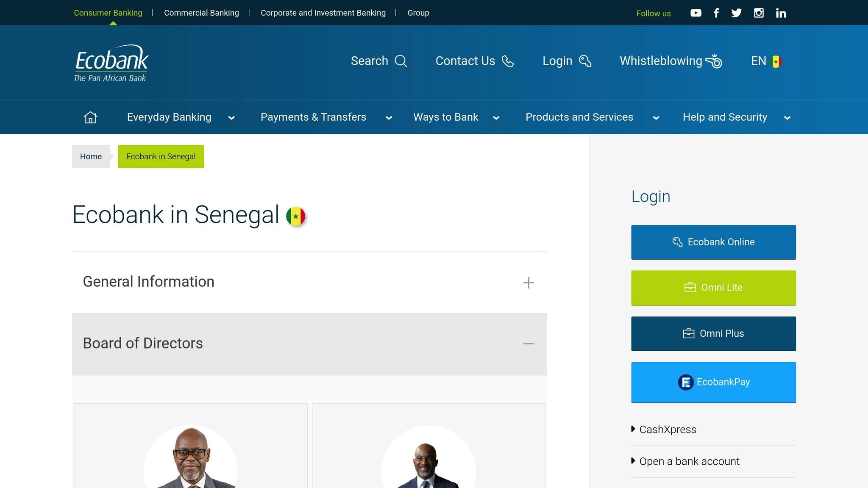Open the Everyday Banking dropdown
This screenshot has height=488, width=868.
point(169,117)
